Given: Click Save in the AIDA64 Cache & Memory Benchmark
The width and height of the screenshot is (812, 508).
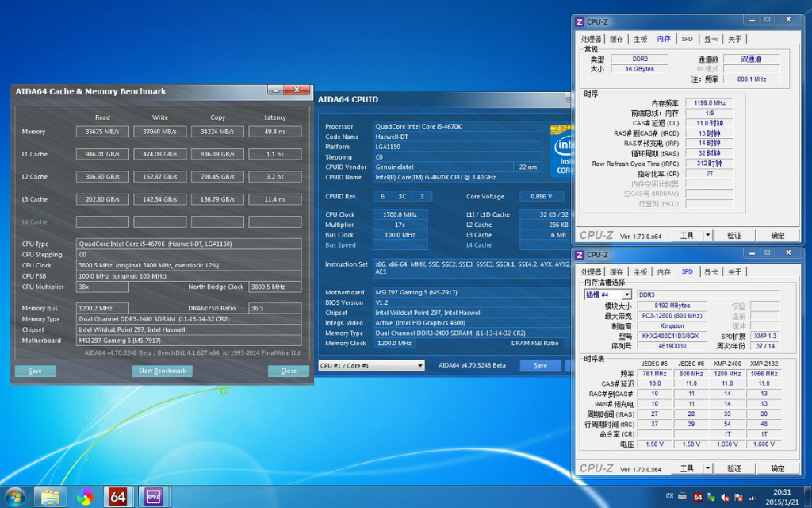Looking at the screenshot, I should (x=35, y=371).
